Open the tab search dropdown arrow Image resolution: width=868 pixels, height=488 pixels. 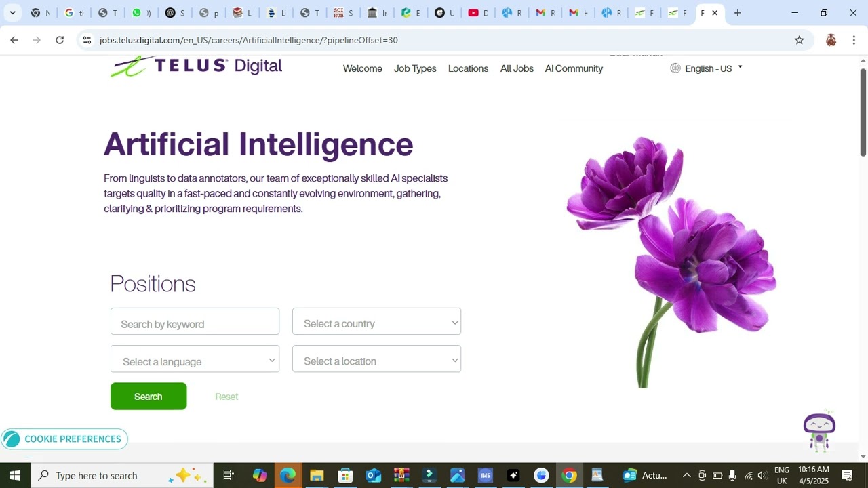[12, 13]
